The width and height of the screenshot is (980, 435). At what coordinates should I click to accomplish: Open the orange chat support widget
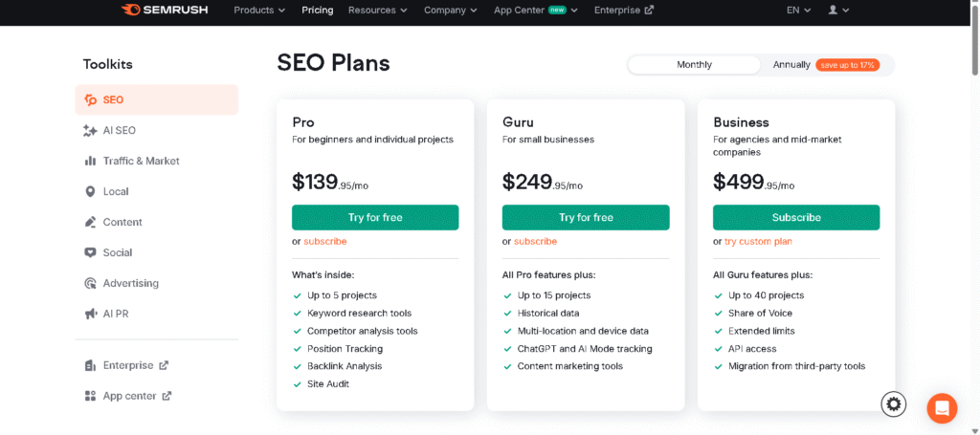click(942, 408)
